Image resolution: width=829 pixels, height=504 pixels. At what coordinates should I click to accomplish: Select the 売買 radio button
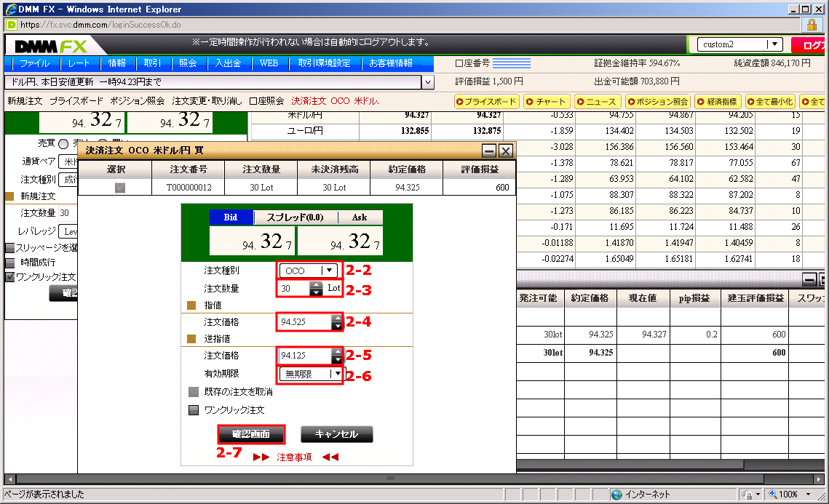(x=63, y=144)
